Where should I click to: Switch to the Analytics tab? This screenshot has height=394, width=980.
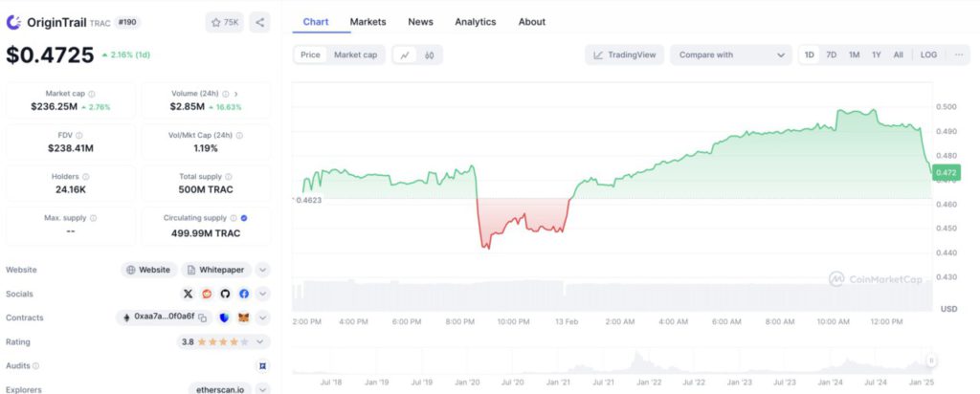coord(476,22)
